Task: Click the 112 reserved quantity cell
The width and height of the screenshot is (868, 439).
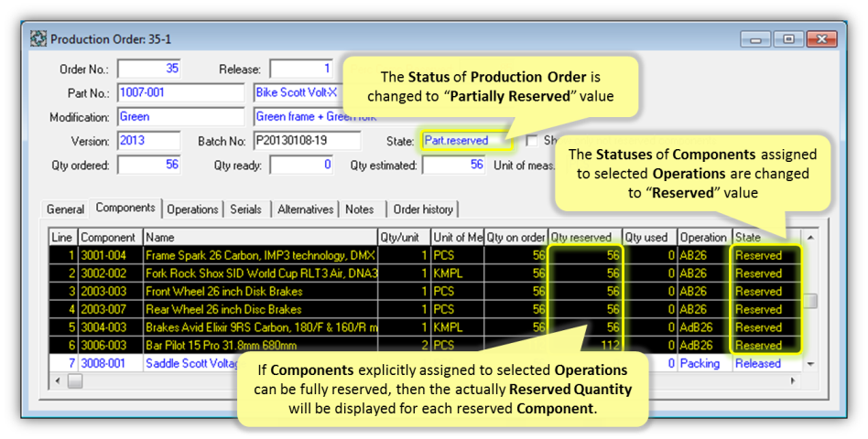Action: (x=585, y=345)
